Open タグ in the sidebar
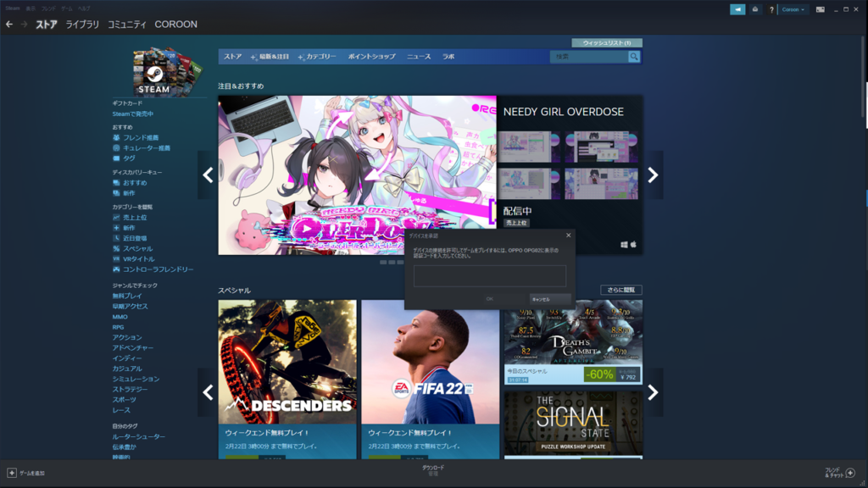The image size is (868, 488). tap(129, 158)
